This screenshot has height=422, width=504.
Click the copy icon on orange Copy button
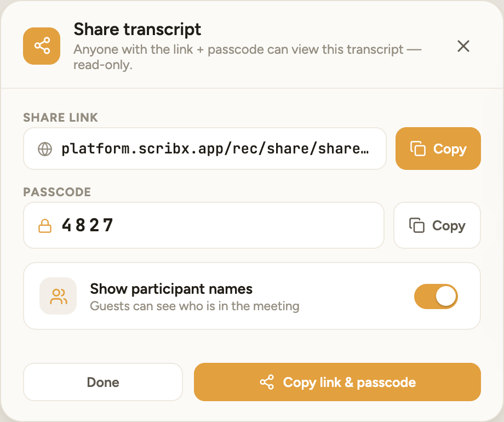pyautogui.click(x=418, y=149)
